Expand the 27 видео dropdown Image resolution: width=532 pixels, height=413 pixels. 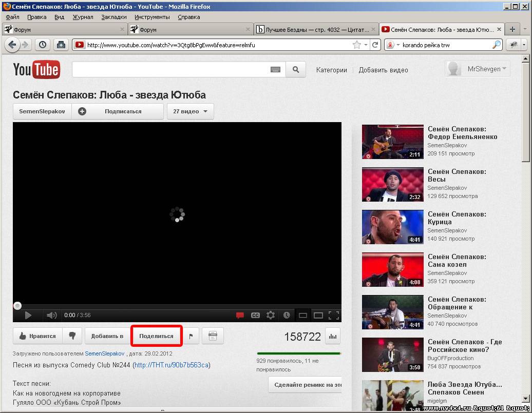pyautogui.click(x=191, y=111)
